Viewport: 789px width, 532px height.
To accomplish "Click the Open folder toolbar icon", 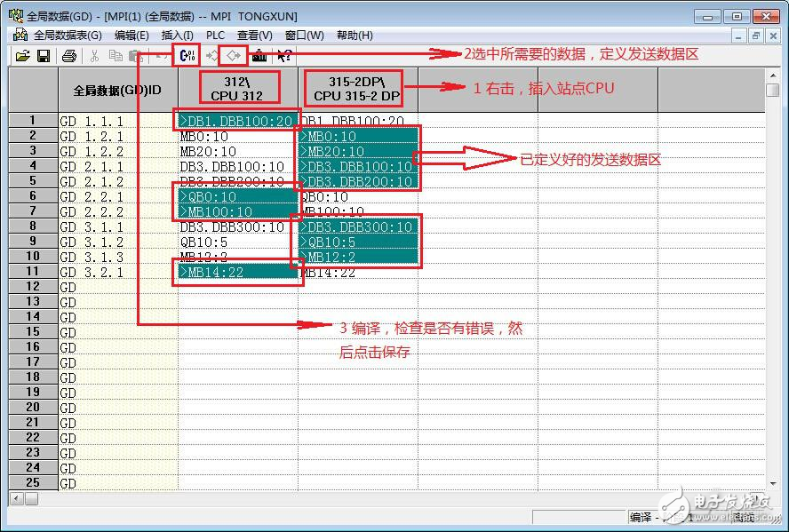I will [23, 55].
